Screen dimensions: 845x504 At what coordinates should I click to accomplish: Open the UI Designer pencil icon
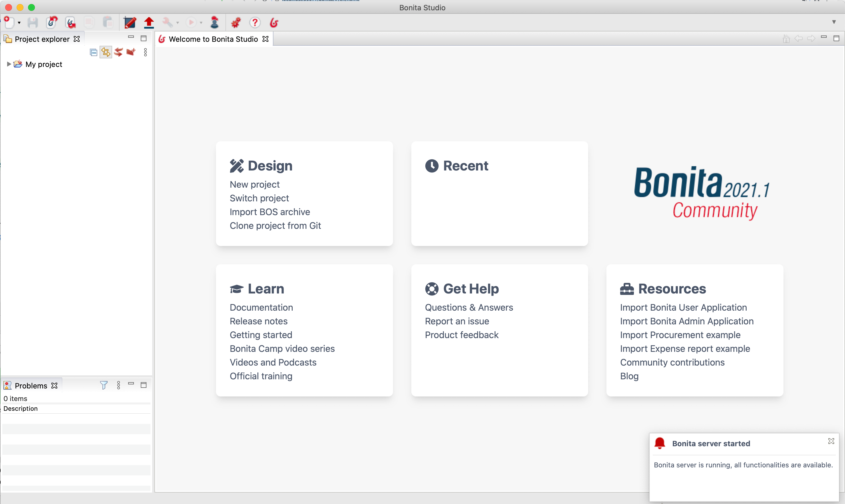point(130,22)
